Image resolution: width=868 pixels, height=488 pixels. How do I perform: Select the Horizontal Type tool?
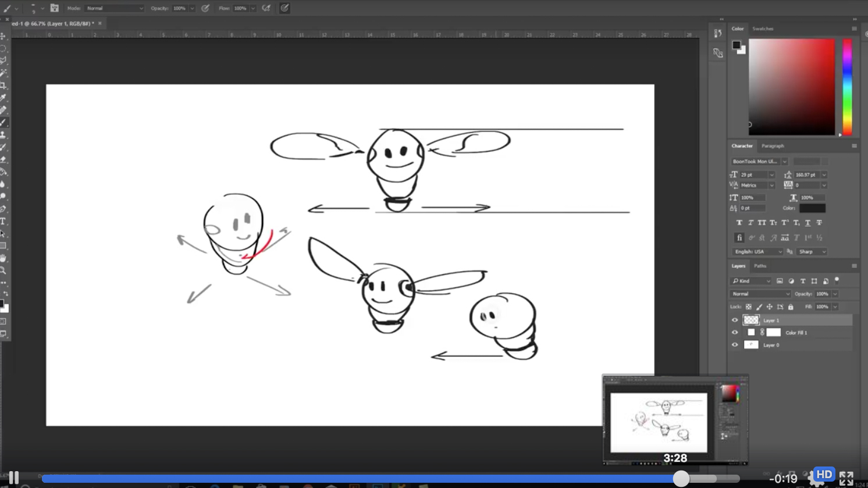(3, 222)
